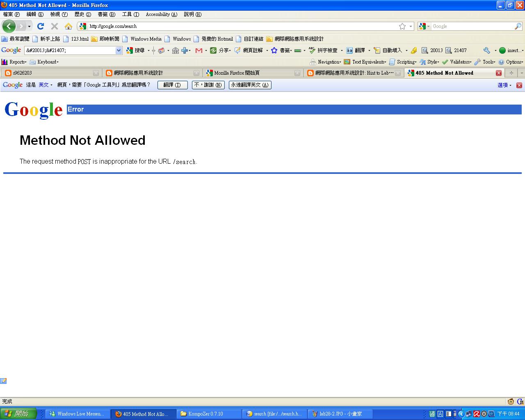
Task: Switch to KompoZer 0.7.10 in taskbar
Action: click(209, 414)
